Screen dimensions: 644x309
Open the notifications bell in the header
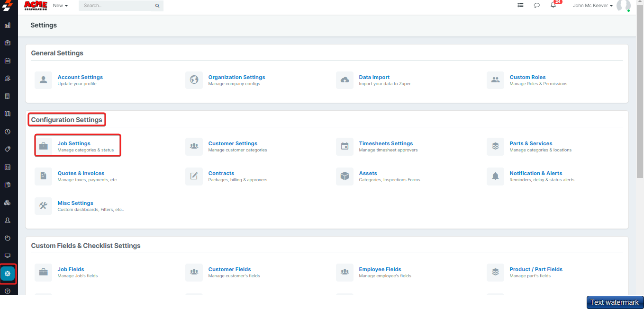553,6
